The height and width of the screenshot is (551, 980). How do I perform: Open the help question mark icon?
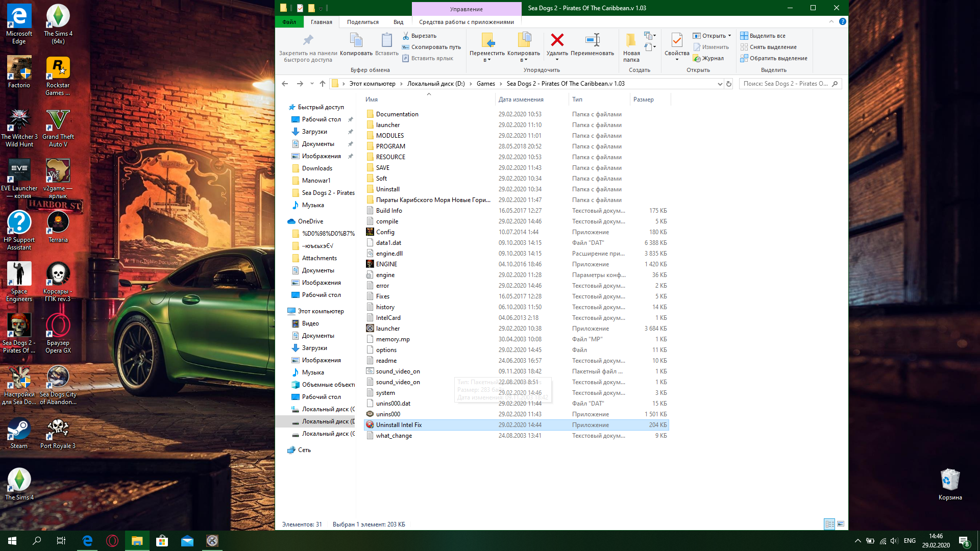coord(842,21)
